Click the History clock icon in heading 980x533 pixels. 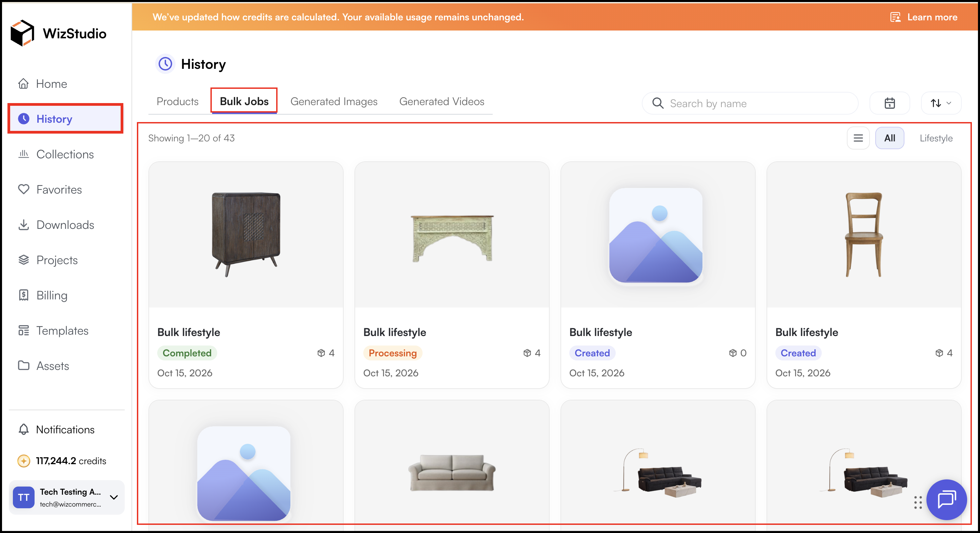tap(165, 64)
